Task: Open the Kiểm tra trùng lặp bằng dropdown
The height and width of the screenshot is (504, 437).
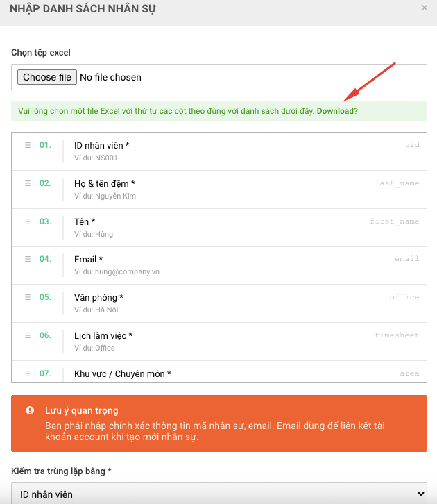Action: [219, 494]
